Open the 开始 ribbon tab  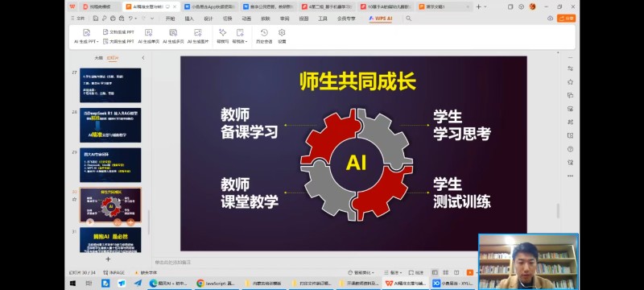click(170, 19)
